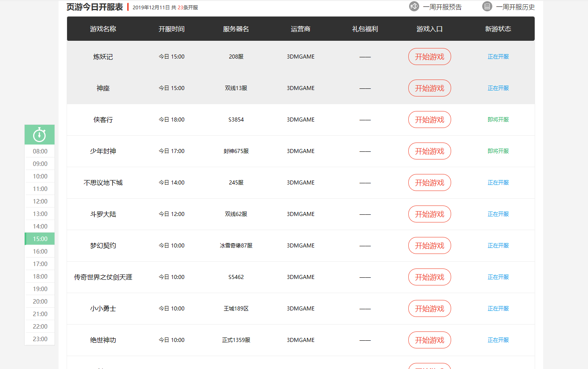Click 开始游戏 for 传奇世界之仗剑天涯
The width and height of the screenshot is (588, 369).
coord(430,277)
